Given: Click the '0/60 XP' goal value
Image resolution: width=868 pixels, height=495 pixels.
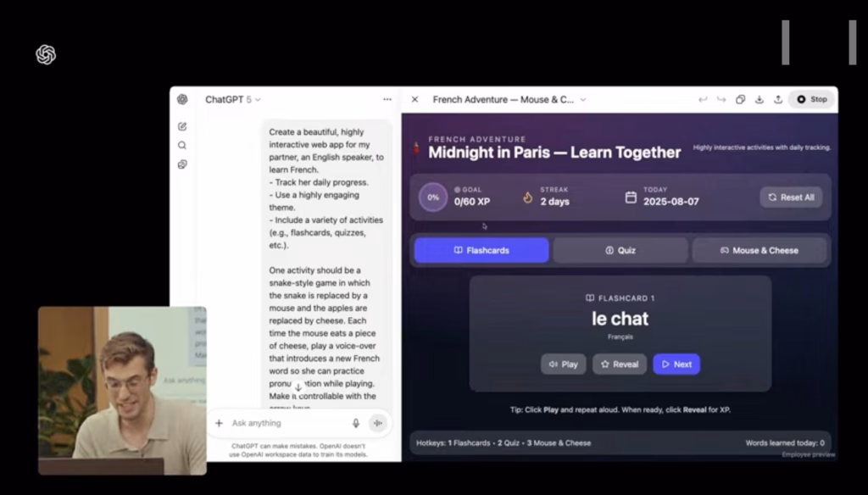Looking at the screenshot, I should click(472, 202).
